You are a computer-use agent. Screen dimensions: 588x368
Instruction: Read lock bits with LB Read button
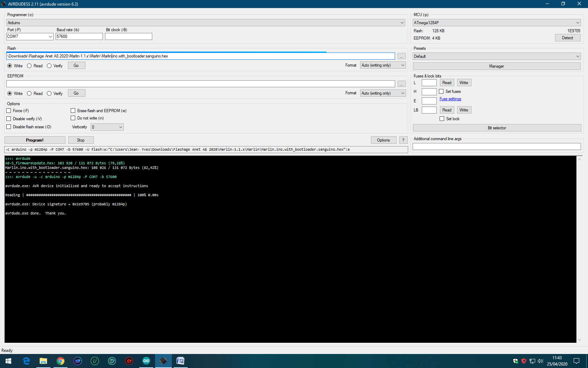(447, 110)
